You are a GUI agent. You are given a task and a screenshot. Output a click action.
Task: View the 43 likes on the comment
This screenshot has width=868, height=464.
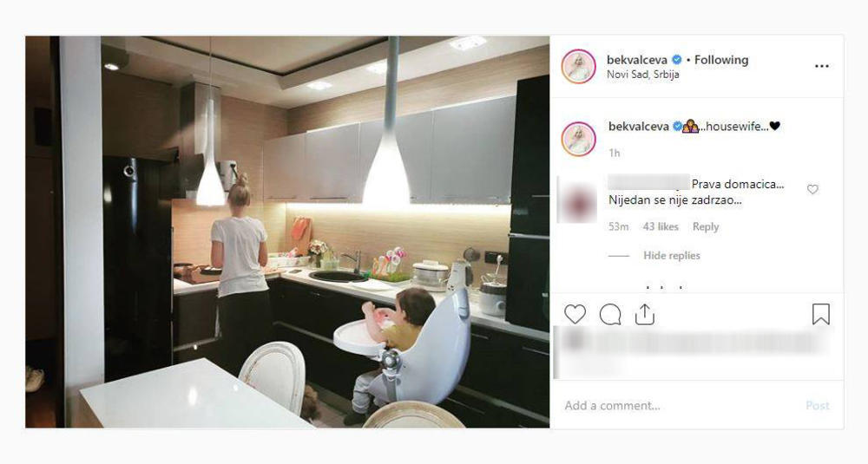click(661, 226)
